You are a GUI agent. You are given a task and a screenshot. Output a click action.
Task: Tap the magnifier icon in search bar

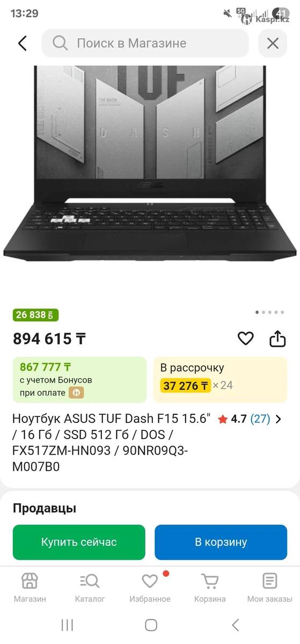(x=60, y=43)
